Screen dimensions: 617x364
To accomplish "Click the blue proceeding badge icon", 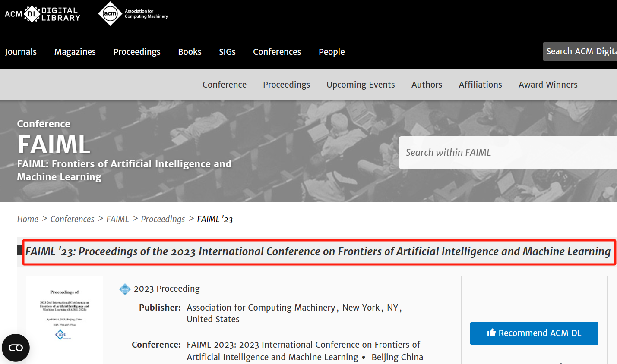I will pos(125,289).
